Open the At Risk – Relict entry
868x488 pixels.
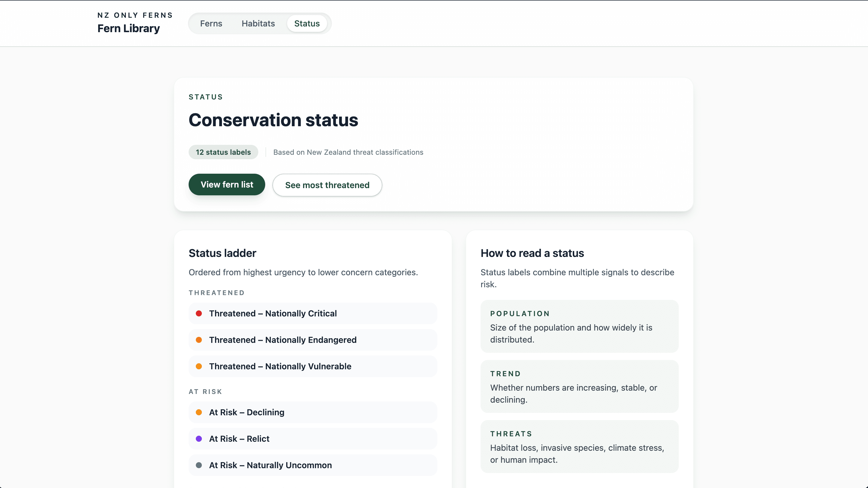pyautogui.click(x=313, y=439)
